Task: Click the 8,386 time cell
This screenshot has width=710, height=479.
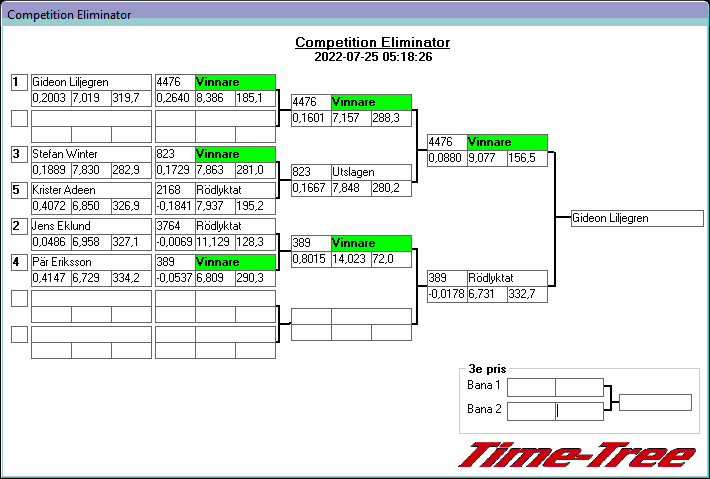Action: pos(216,98)
